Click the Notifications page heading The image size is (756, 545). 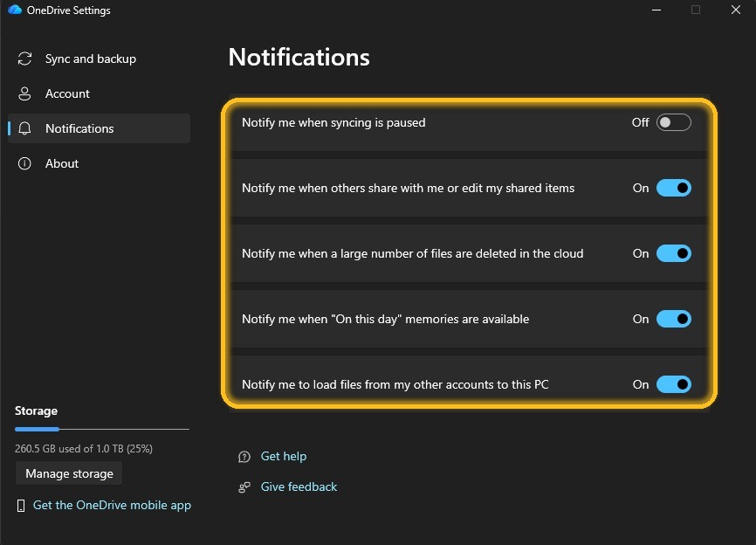pyautogui.click(x=299, y=57)
